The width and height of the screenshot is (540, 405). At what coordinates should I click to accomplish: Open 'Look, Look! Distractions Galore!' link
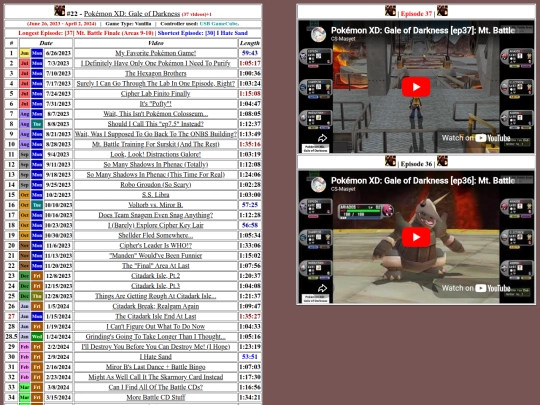pyautogui.click(x=156, y=154)
